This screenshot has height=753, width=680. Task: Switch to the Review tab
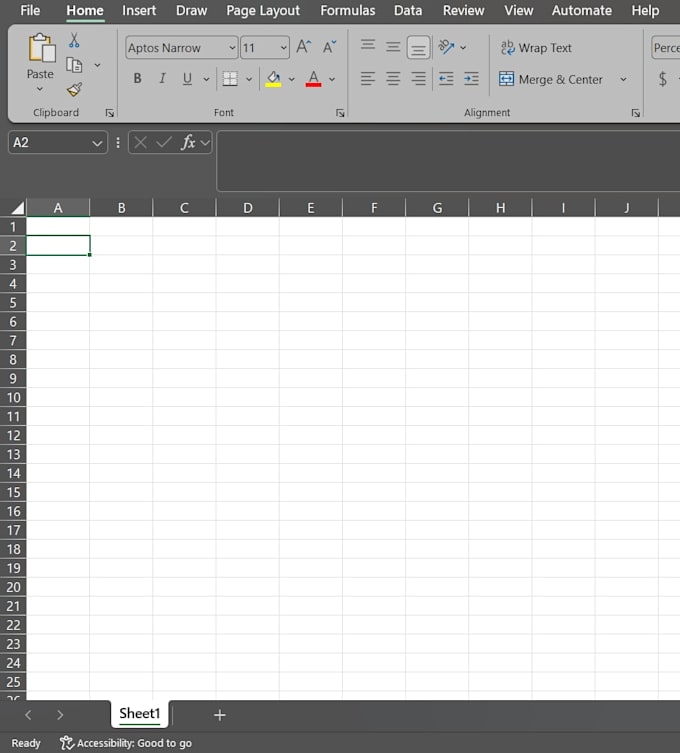click(463, 10)
